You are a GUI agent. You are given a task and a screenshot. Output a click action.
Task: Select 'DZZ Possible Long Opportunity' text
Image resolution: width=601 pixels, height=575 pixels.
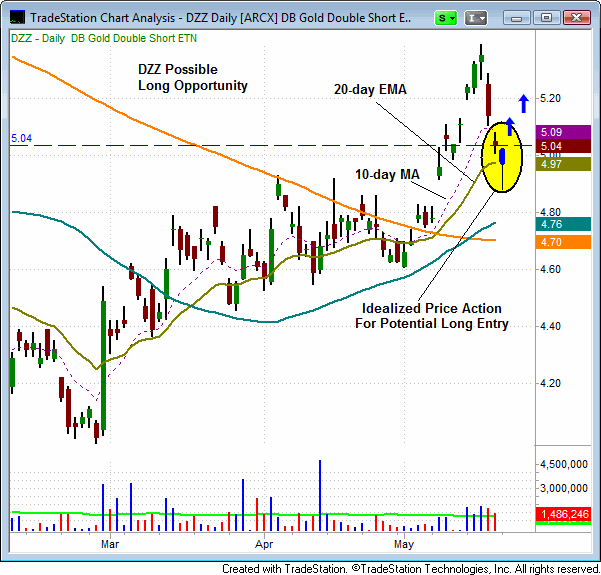click(x=192, y=77)
